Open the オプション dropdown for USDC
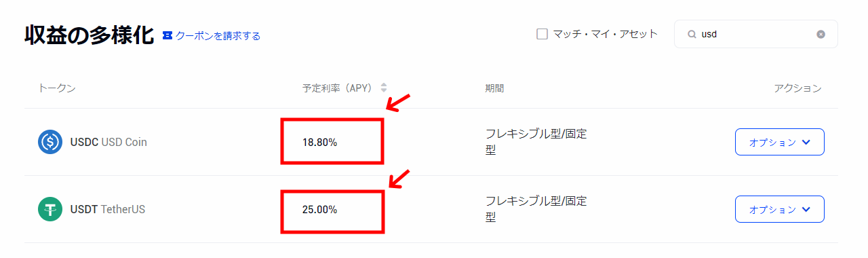Image resolution: width=868 pixels, height=258 pixels. pos(780,142)
